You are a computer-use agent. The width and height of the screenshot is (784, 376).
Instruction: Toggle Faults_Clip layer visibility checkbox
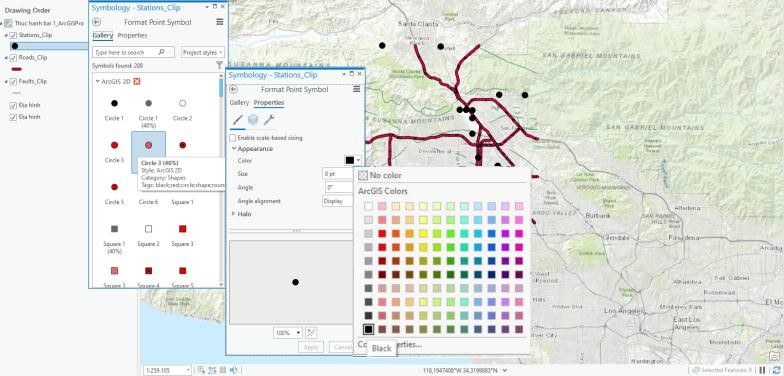point(14,81)
